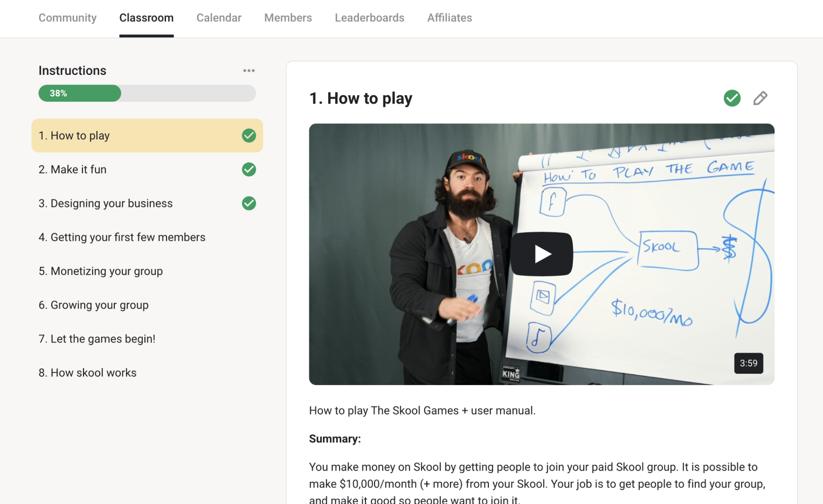Open the Calendar tab
The width and height of the screenshot is (823, 504).
[219, 18]
